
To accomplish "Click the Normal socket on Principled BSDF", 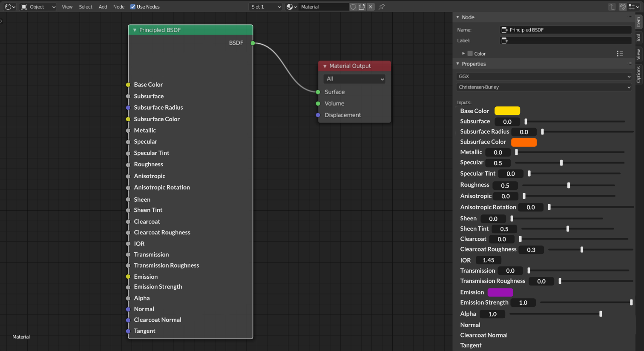I will [128, 309].
